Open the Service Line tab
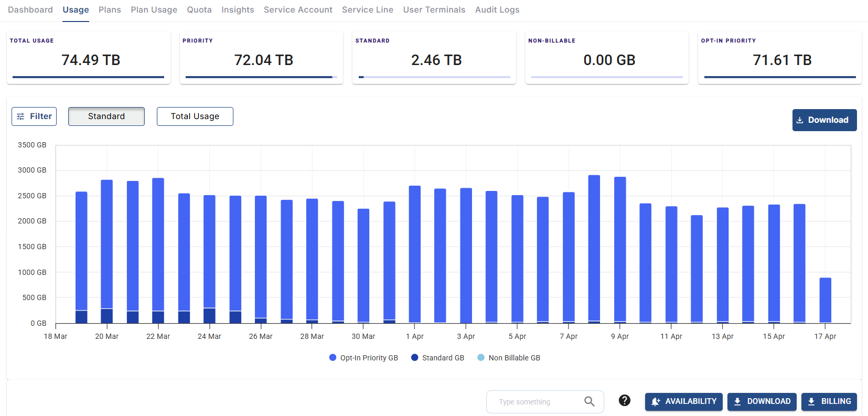This screenshot has height=416, width=868. tap(367, 9)
